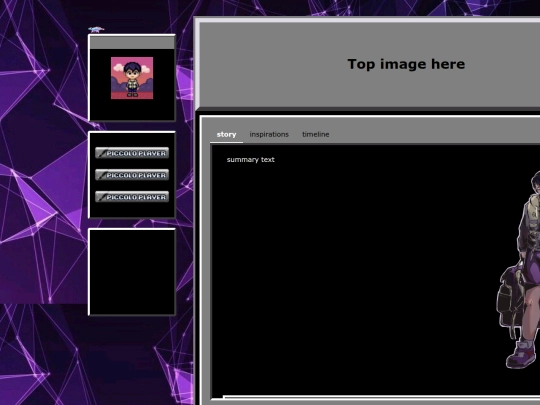Switch to the inspirations tab
The width and height of the screenshot is (540, 405).
[x=269, y=134]
